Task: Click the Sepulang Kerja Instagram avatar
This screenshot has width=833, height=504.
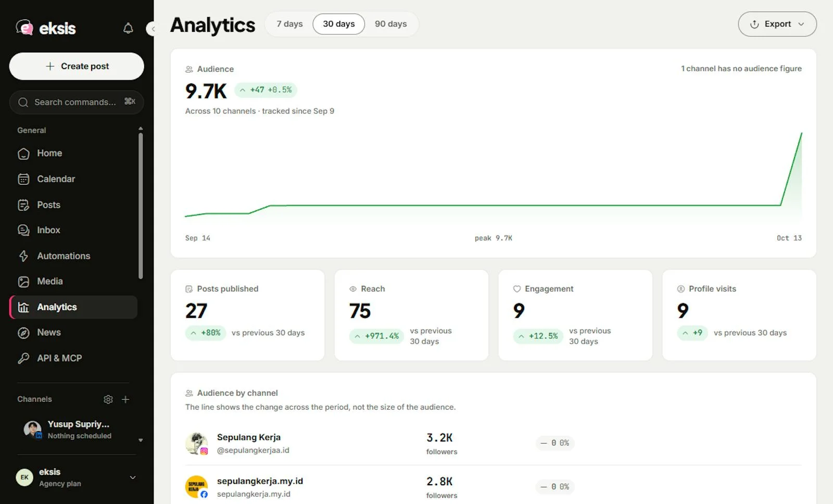Action: (196, 444)
